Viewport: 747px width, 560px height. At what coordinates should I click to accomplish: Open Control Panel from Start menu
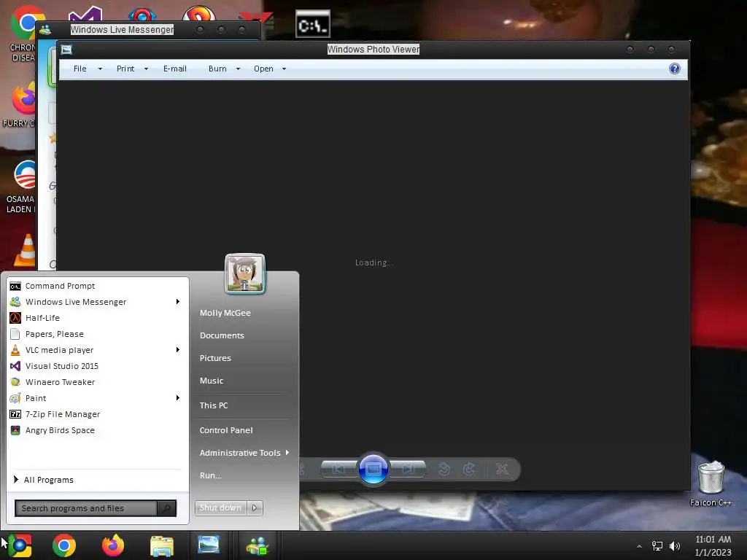coord(226,430)
